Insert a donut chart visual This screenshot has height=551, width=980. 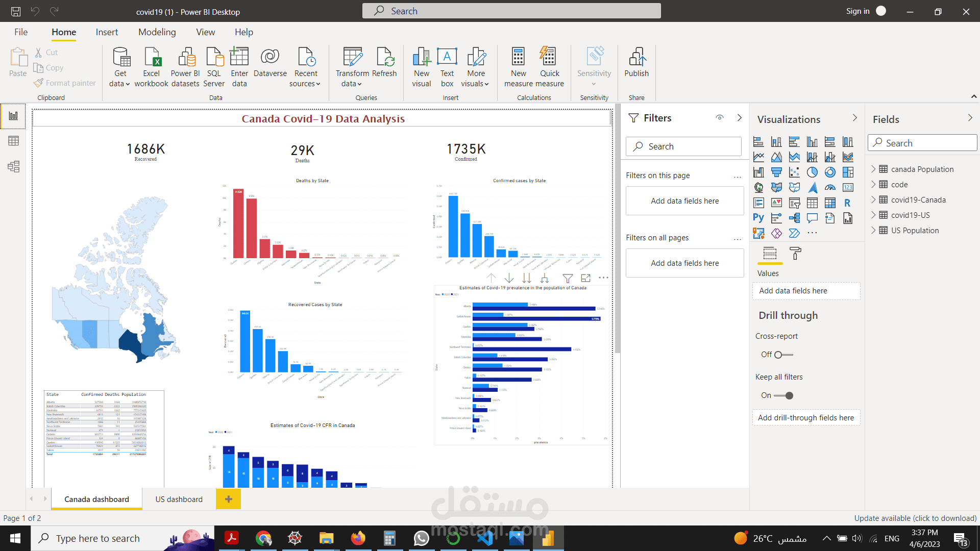point(830,172)
